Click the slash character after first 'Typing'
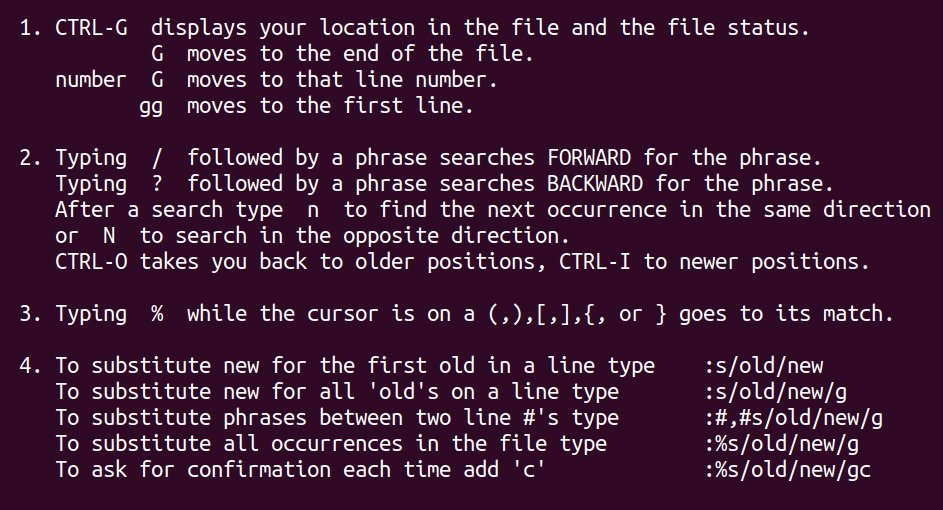The image size is (943, 510). tap(157, 158)
